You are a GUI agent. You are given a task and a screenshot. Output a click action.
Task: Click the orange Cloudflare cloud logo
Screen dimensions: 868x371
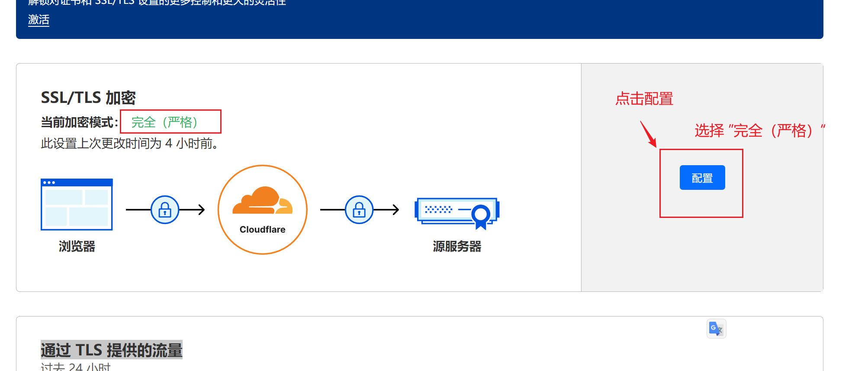tap(262, 201)
